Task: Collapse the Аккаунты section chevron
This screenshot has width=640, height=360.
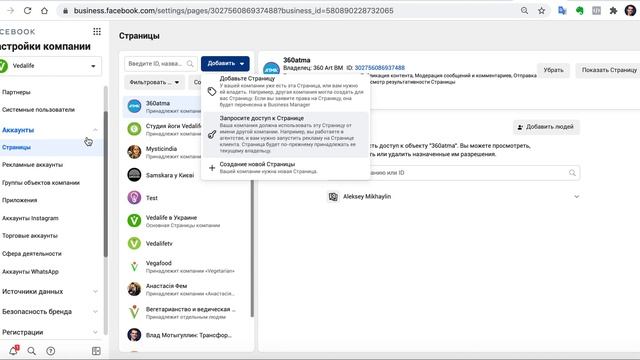Action: pyautogui.click(x=95, y=130)
